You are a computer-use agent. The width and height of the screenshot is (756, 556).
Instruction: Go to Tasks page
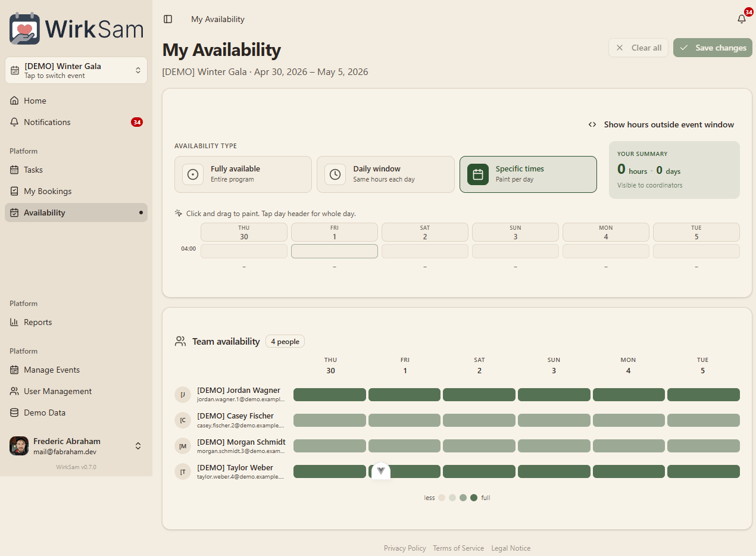click(76, 170)
